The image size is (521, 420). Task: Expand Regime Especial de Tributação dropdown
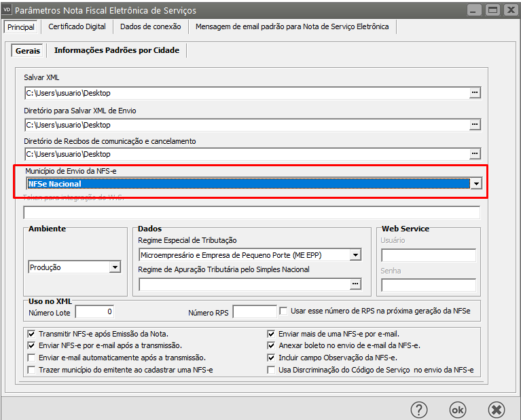pyautogui.click(x=355, y=255)
